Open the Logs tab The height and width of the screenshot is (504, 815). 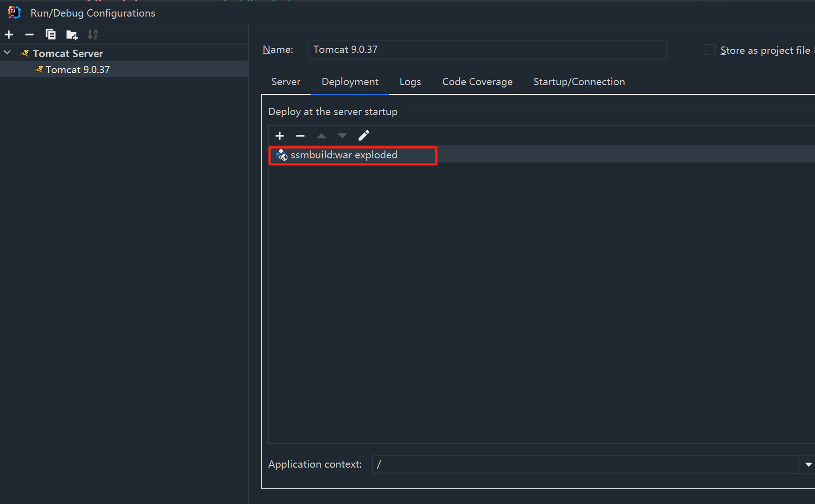tap(410, 82)
